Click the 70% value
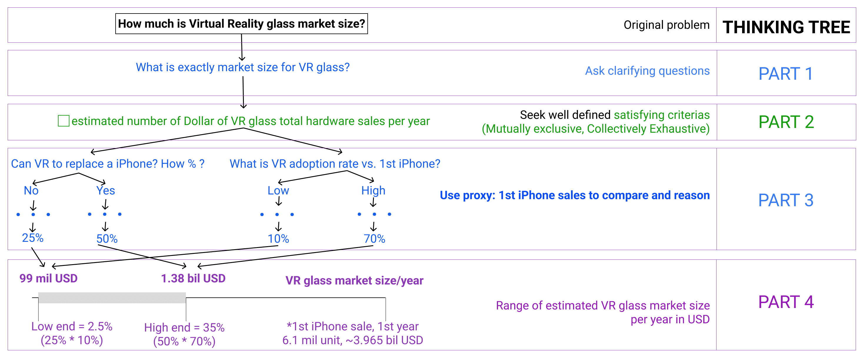Image resolution: width=868 pixels, height=358 pixels. pyautogui.click(x=374, y=239)
